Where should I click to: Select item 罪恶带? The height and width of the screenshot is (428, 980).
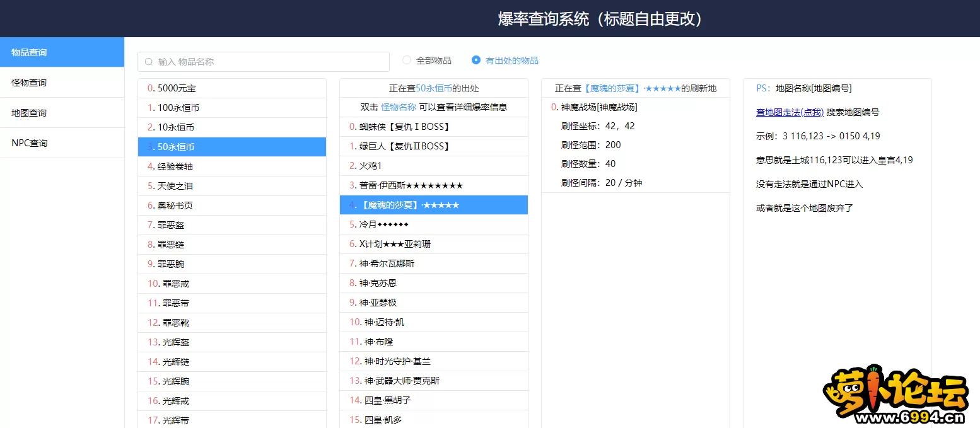click(232, 303)
